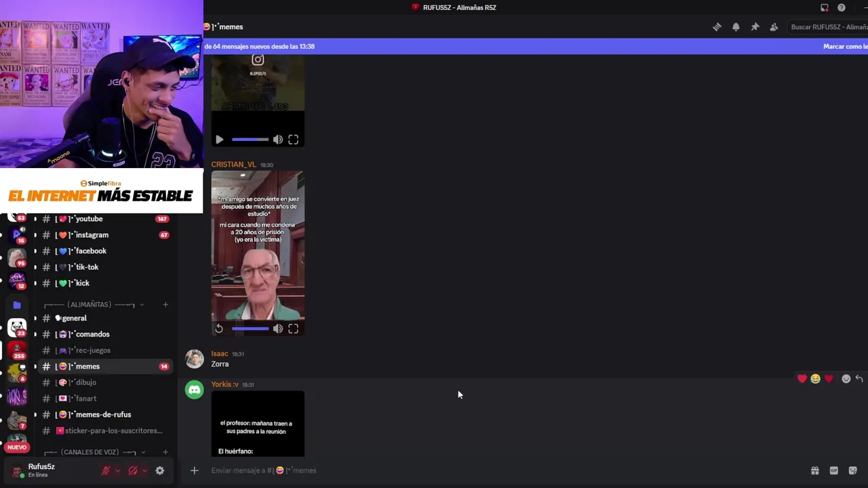Image resolution: width=868 pixels, height=488 pixels.
Task: Open the server folder icon
Action: point(17,305)
